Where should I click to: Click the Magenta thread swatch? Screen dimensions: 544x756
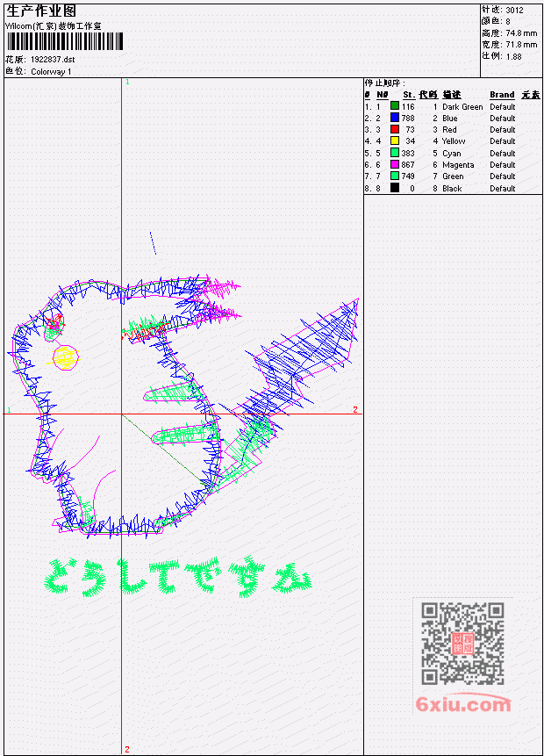[x=395, y=164]
